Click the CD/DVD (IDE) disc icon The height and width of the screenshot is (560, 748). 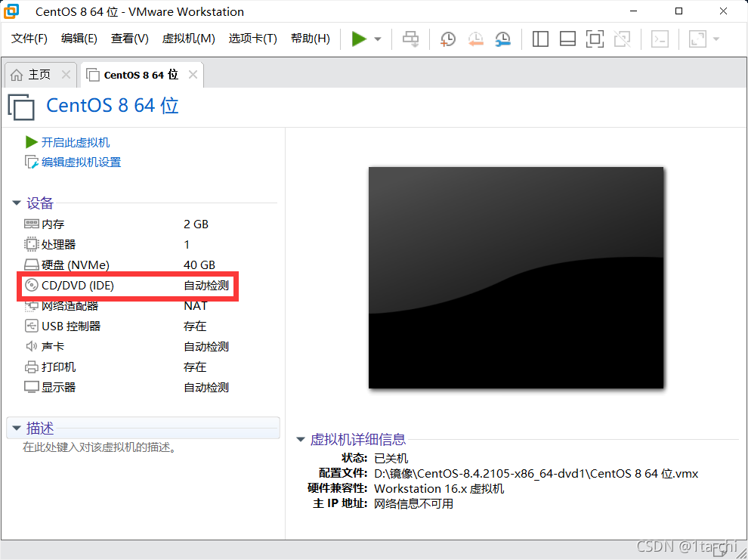(x=32, y=285)
